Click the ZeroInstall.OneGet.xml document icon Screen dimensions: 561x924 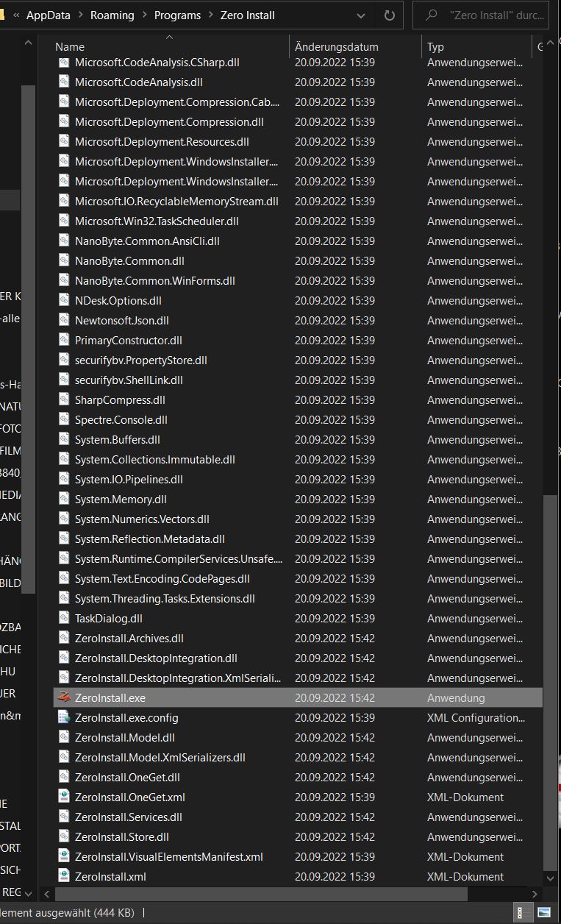click(64, 797)
